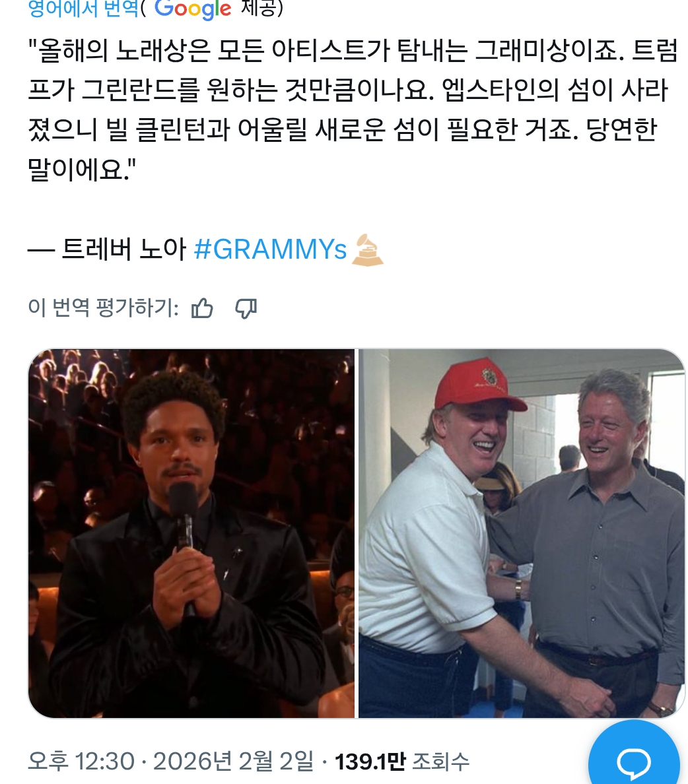Screen dimensions: 688x784
Task: Tap the 이 번역 평가하기 label
Action: pyautogui.click(x=103, y=308)
